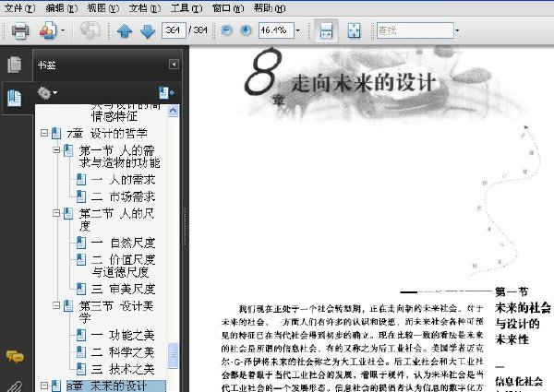Open the 编辑 menu
Viewport: 554px width, 392px height.
pyautogui.click(x=62, y=7)
